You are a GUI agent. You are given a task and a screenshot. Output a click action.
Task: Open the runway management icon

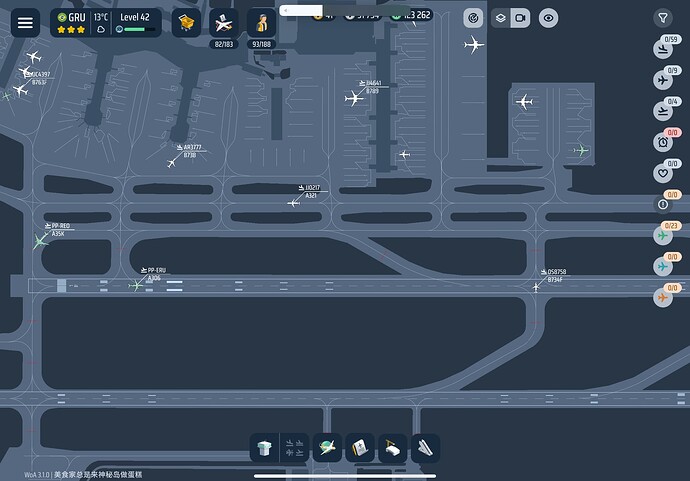pyautogui.click(x=425, y=448)
